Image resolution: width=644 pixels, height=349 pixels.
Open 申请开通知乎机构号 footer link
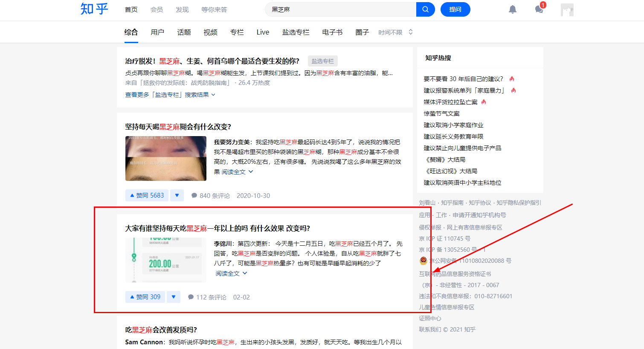pos(479,215)
